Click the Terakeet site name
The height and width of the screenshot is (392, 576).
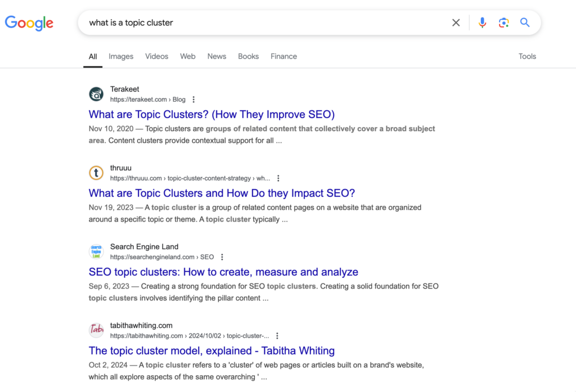click(x=124, y=89)
